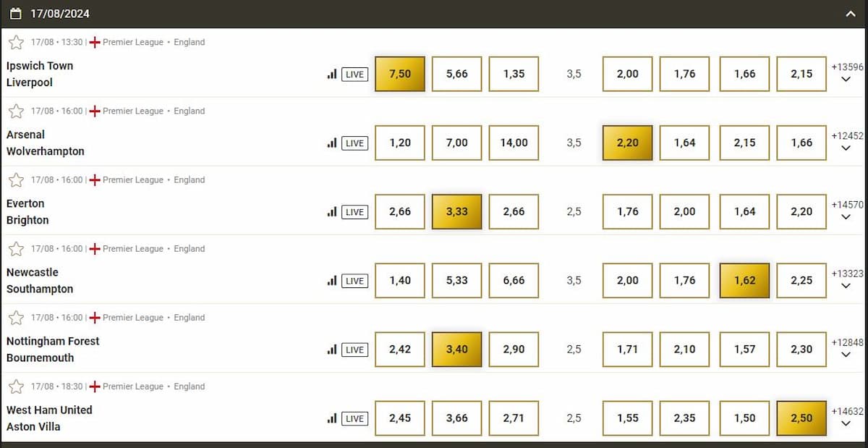The width and height of the screenshot is (868, 448).
Task: Open statistics bars icon for Everton vs Brighton
Action: (x=332, y=212)
